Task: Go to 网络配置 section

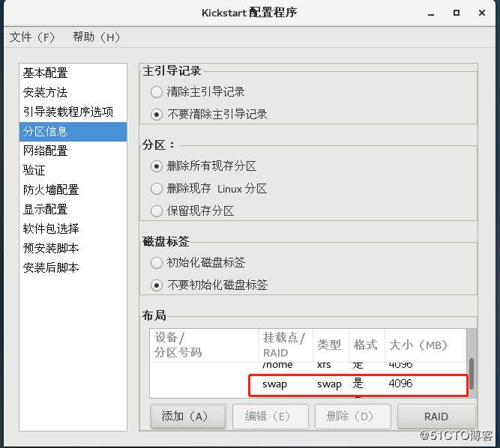Action: (x=73, y=151)
